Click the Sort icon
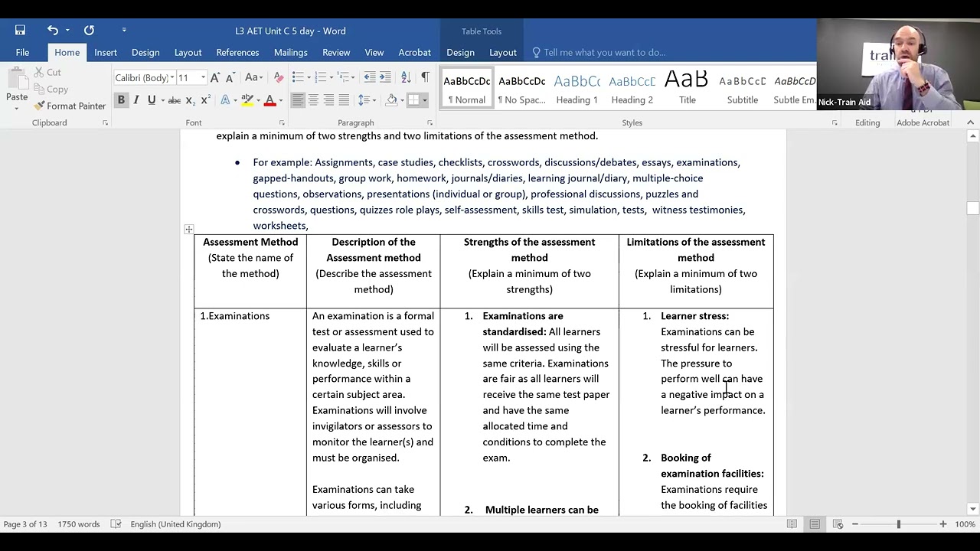The height and width of the screenshot is (551, 980). pyautogui.click(x=406, y=77)
